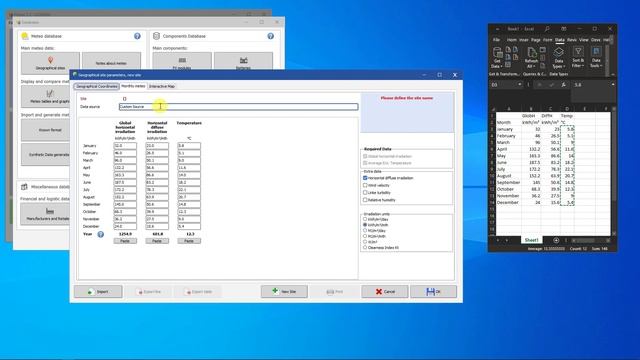Screen dimensions: 640x360
Task: Open View tab in Excel ribbon
Action: tap(584, 40)
